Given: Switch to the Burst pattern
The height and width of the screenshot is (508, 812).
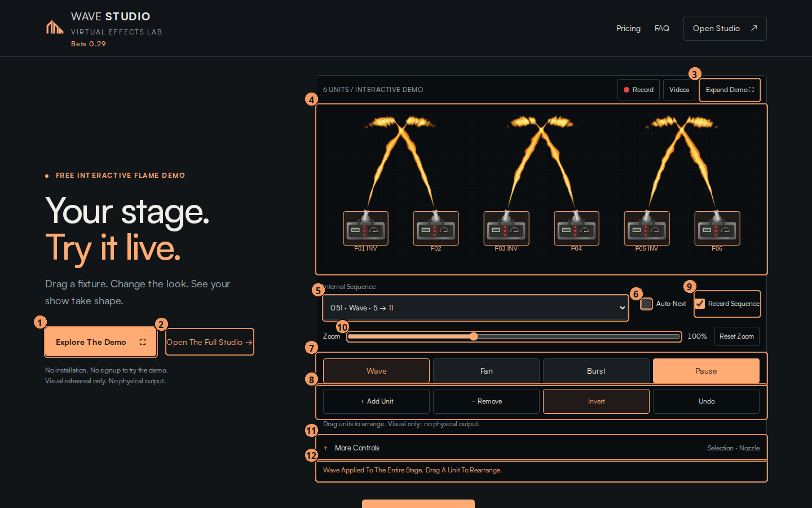Looking at the screenshot, I should pyautogui.click(x=596, y=371).
